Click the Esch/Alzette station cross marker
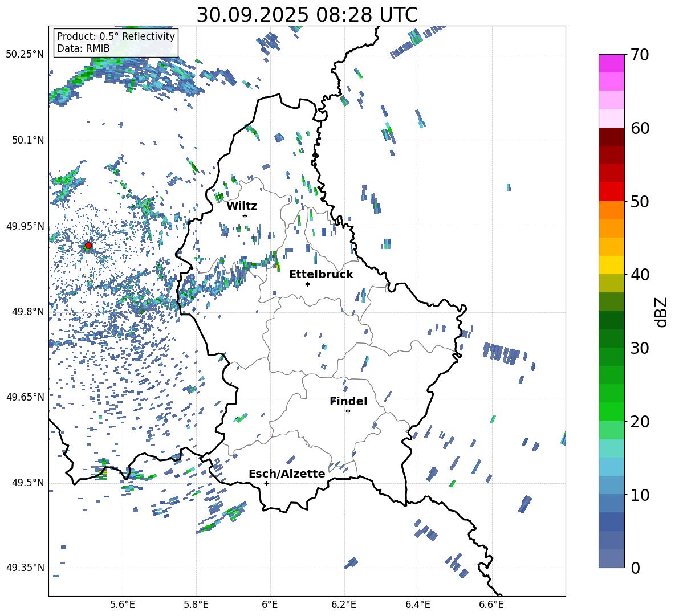 pos(266,483)
